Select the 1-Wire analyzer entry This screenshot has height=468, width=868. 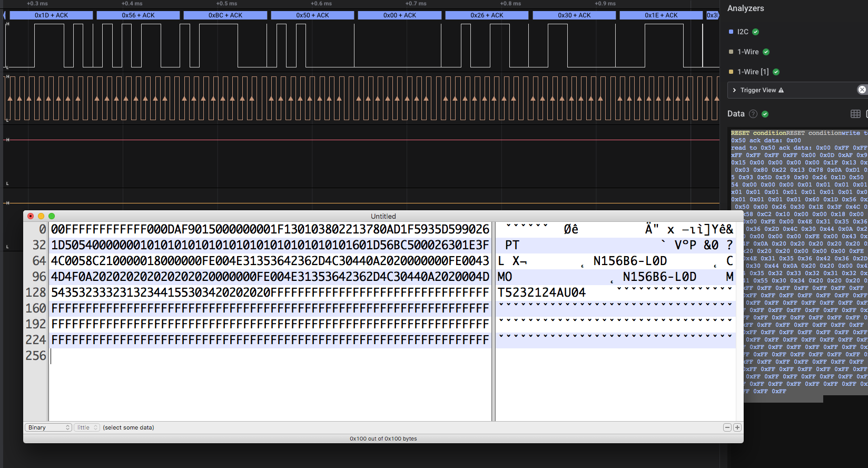tap(748, 52)
